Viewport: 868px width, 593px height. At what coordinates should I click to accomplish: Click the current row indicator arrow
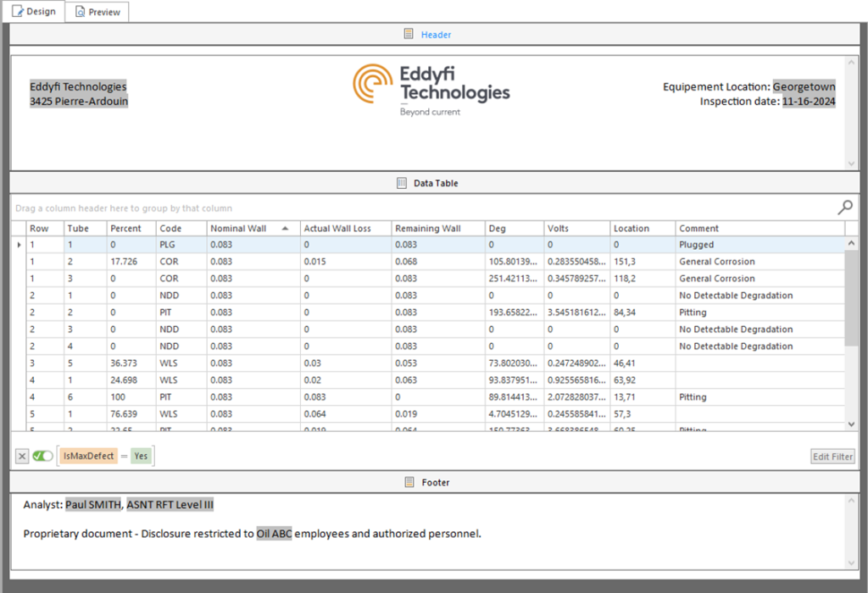coord(19,245)
